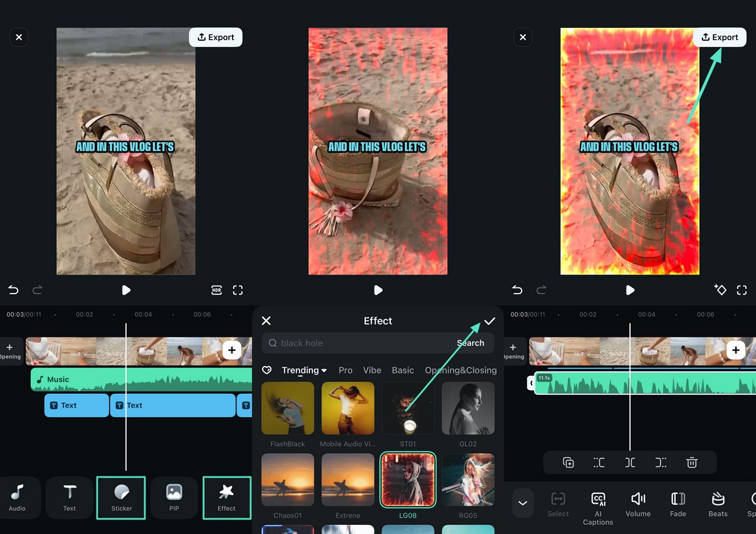Image resolution: width=756 pixels, height=534 pixels.
Task: Collapse the audio toolbar with the down chevron
Action: (x=523, y=503)
